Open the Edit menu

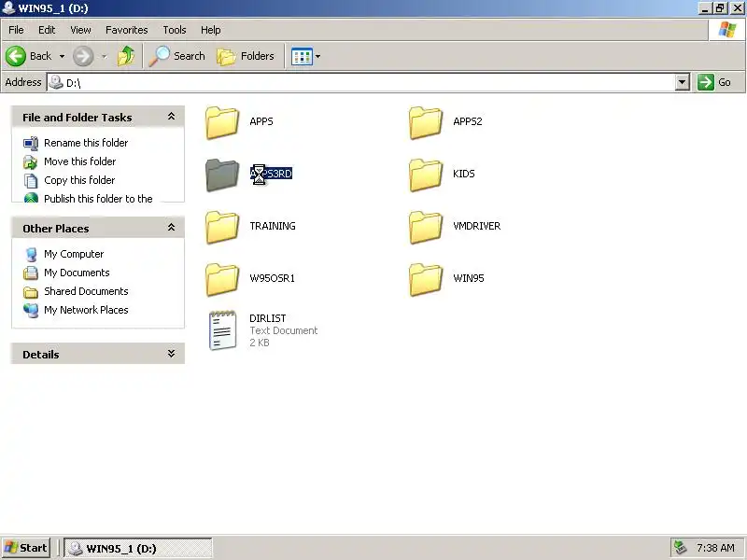tap(47, 30)
